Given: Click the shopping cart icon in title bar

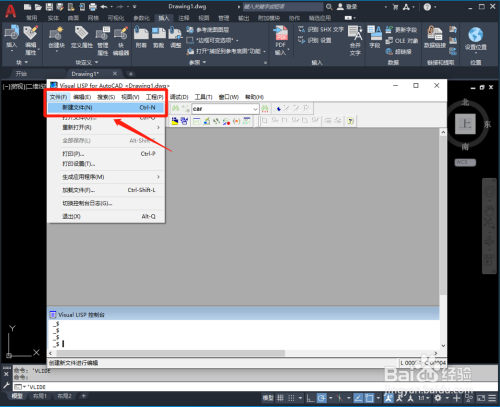Looking at the screenshot, I should (395, 7).
